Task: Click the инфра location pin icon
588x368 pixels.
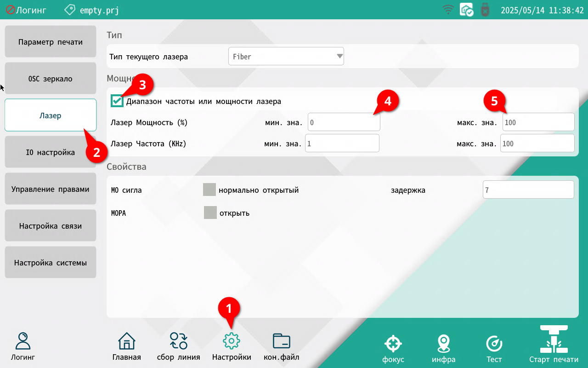Action: pyautogui.click(x=443, y=344)
